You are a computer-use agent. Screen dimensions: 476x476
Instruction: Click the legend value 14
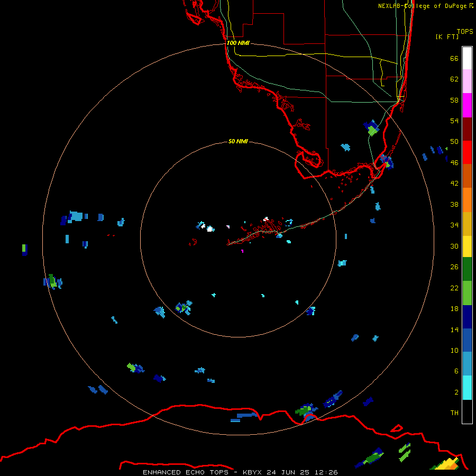pos(454,329)
